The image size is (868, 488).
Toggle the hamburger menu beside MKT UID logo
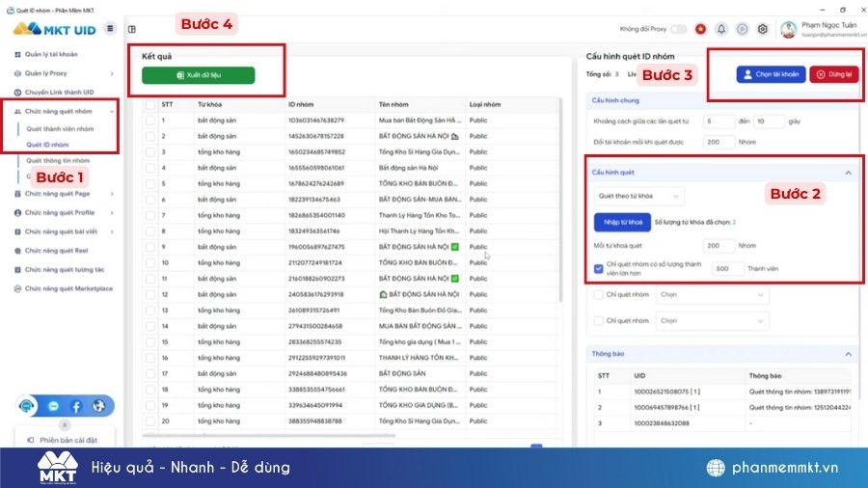tap(110, 29)
